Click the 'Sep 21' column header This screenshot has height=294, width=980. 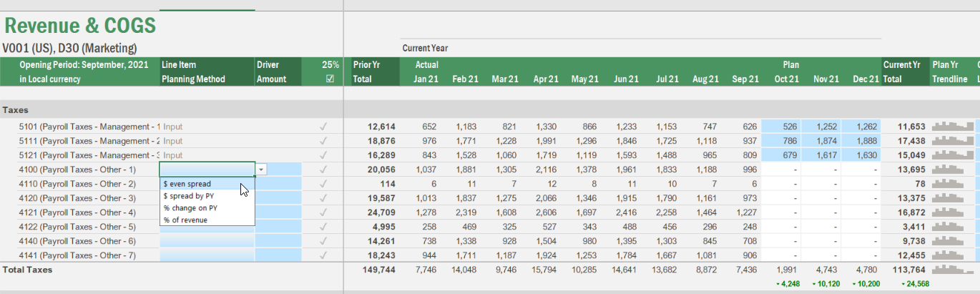click(745, 79)
